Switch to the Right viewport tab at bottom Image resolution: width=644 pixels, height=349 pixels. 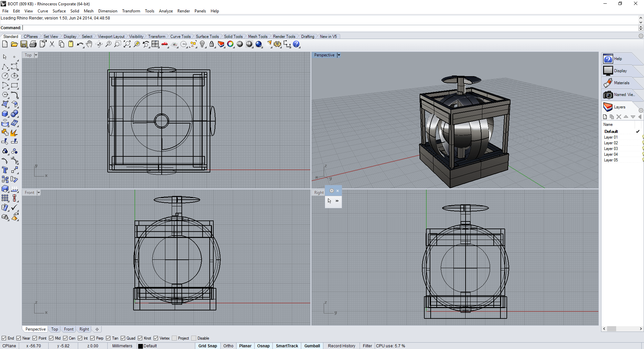[84, 329]
